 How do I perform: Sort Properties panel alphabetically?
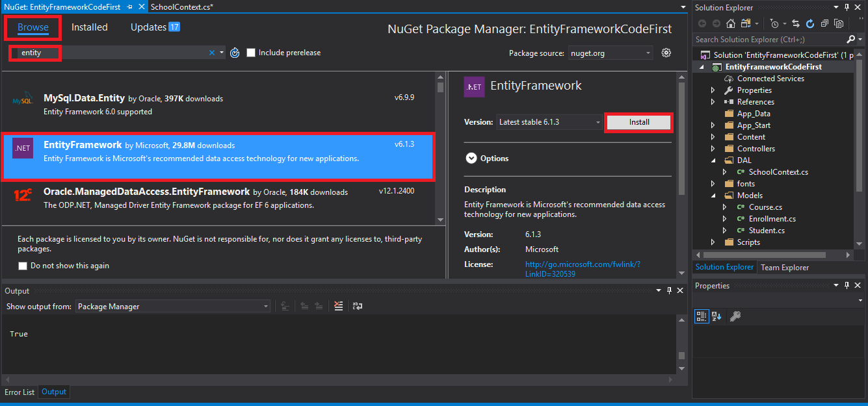point(717,316)
